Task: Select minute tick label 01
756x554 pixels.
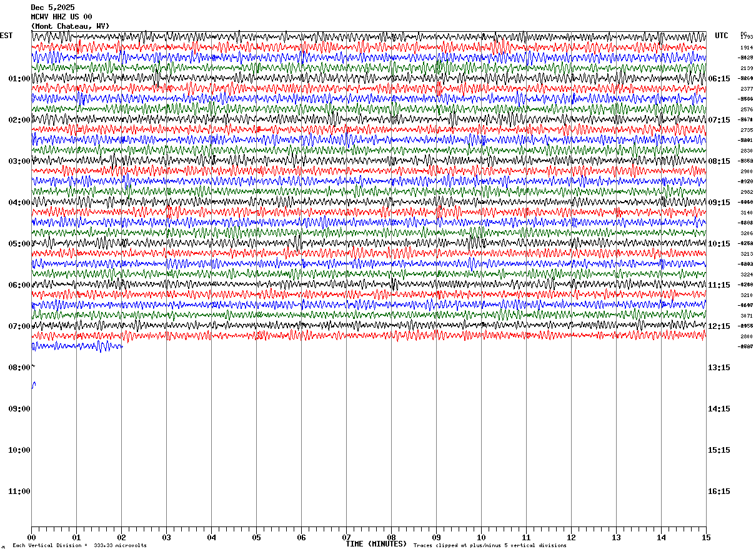Action: click(77, 538)
